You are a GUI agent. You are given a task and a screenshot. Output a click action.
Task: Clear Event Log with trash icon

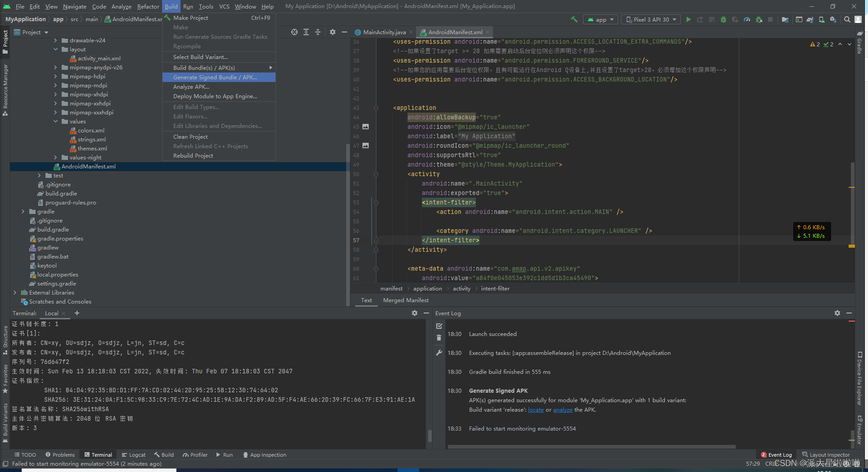click(x=439, y=338)
